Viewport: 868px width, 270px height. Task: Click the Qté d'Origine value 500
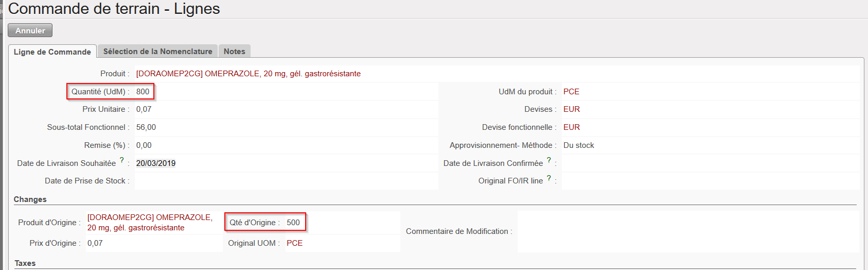pos(293,223)
